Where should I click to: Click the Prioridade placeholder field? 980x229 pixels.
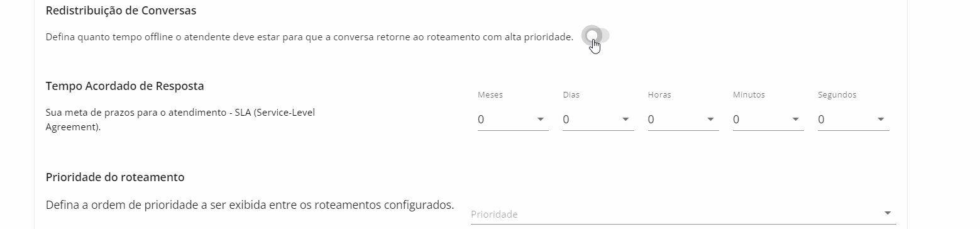(x=683, y=214)
